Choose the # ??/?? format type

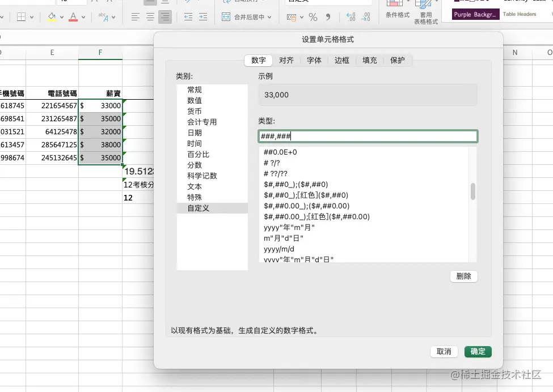(364, 174)
